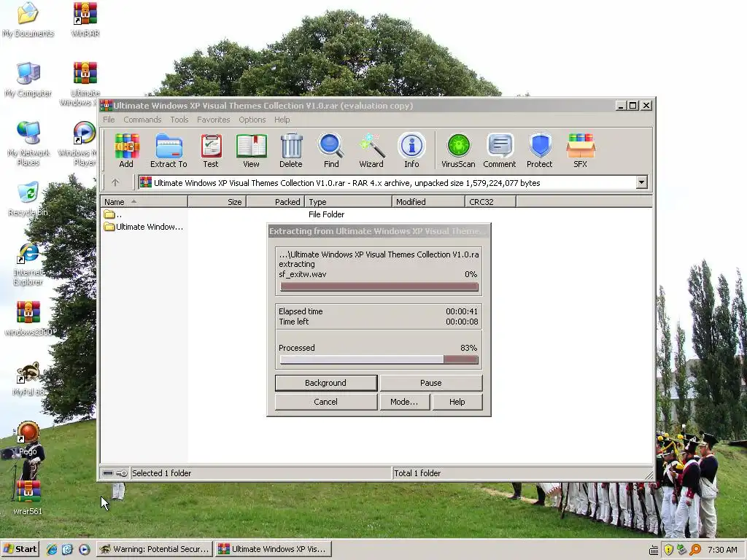Select the My Computer desktop icon

tap(28, 79)
